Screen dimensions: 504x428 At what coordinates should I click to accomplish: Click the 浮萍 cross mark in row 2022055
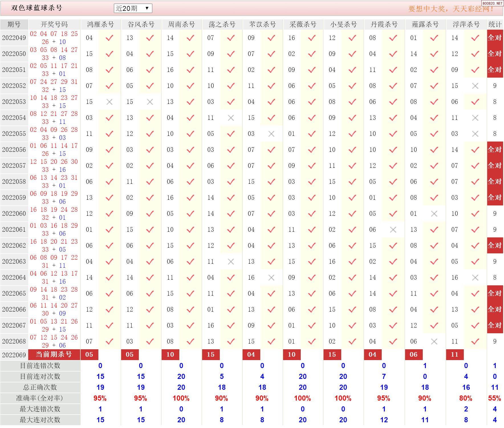tap(475, 134)
